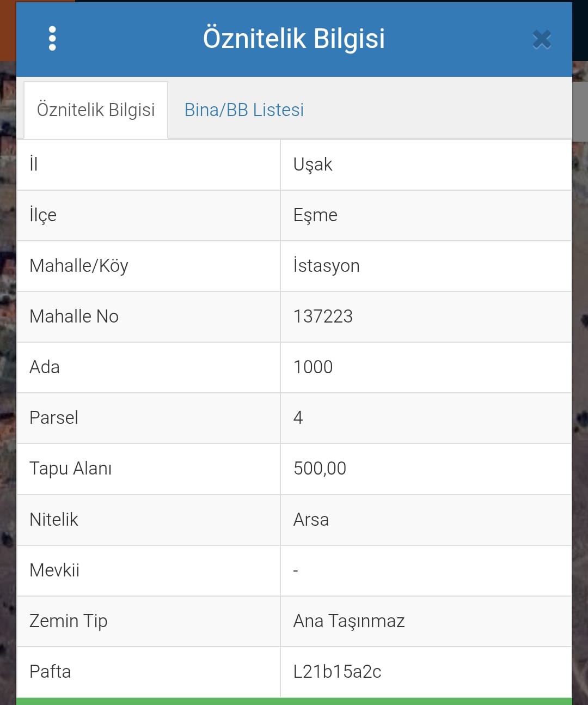This screenshot has width=588, height=705.
Task: Click the Tapu Alanı label
Action: coord(71,469)
